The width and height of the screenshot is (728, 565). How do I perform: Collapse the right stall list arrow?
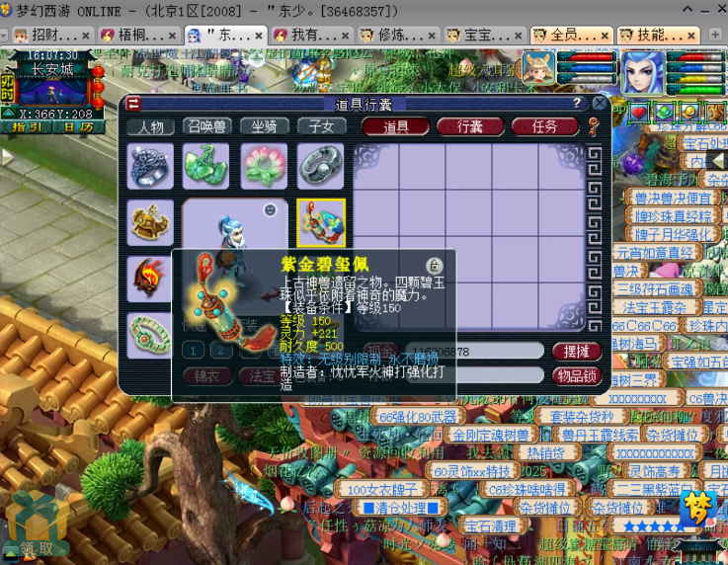coord(720,161)
